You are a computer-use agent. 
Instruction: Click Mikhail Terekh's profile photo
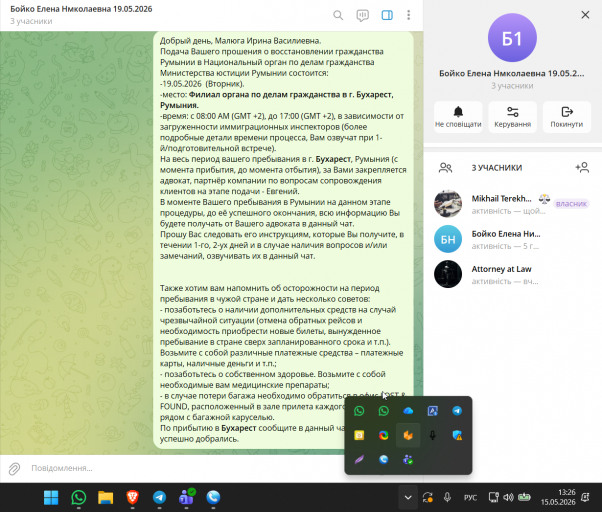(448, 204)
